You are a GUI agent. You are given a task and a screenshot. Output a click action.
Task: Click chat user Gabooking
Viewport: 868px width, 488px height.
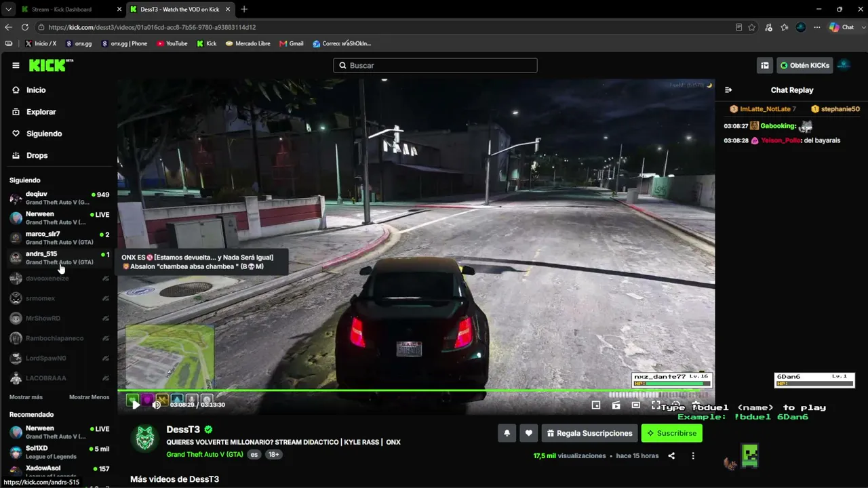click(778, 126)
